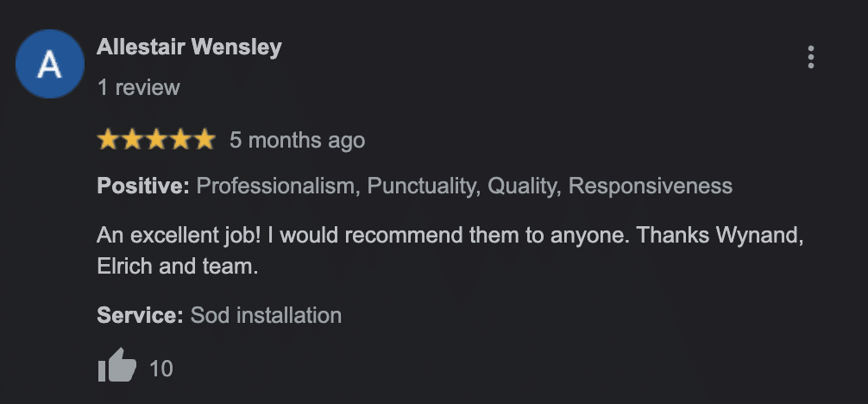Click the second gold rating star
The image size is (868, 404).
point(132,140)
